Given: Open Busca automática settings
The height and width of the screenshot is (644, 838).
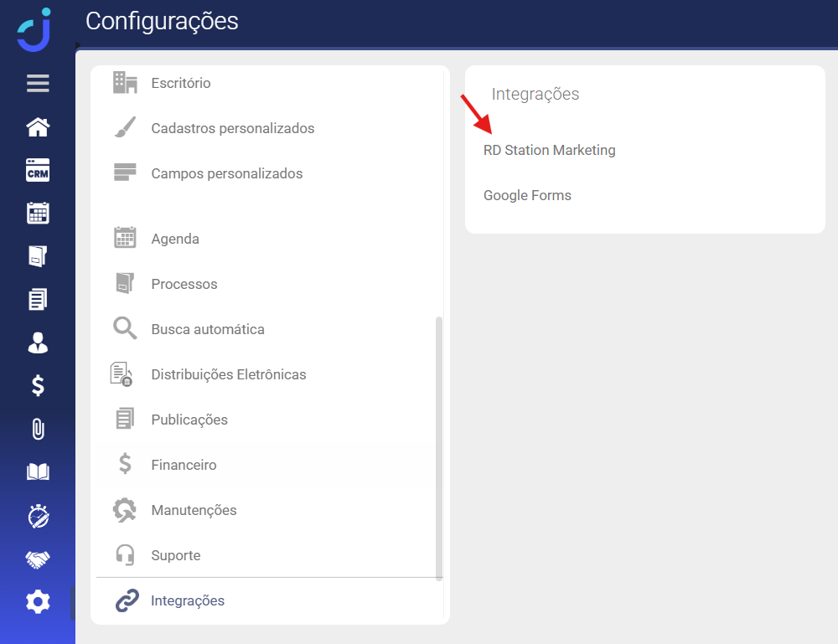Looking at the screenshot, I should pyautogui.click(x=207, y=330).
